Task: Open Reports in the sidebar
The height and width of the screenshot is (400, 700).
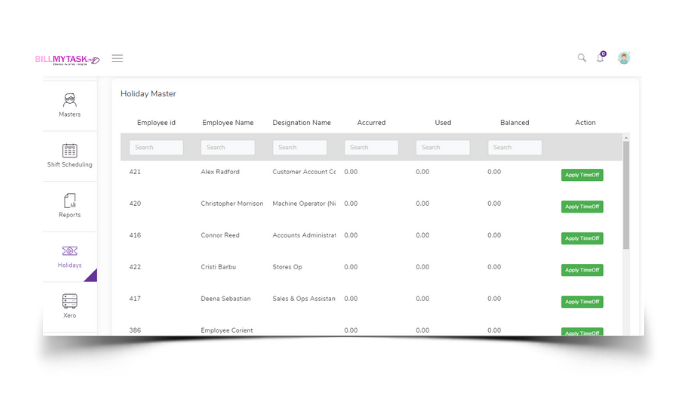Action: coord(70,206)
